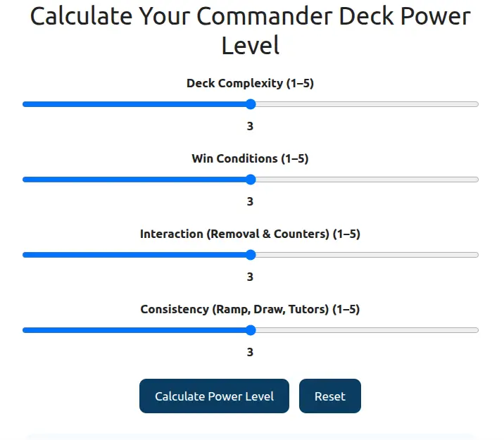
Task: Click the Calculate Power Level button
Action: tap(214, 396)
